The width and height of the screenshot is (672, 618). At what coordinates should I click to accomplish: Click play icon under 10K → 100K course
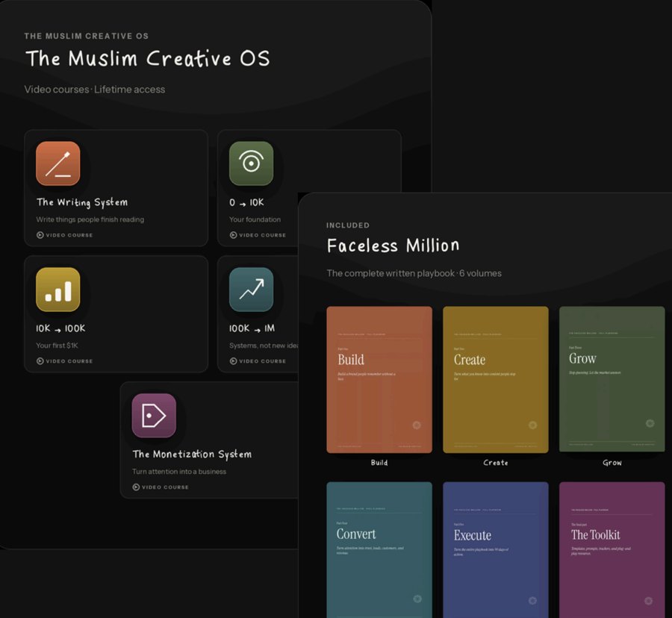(40, 361)
